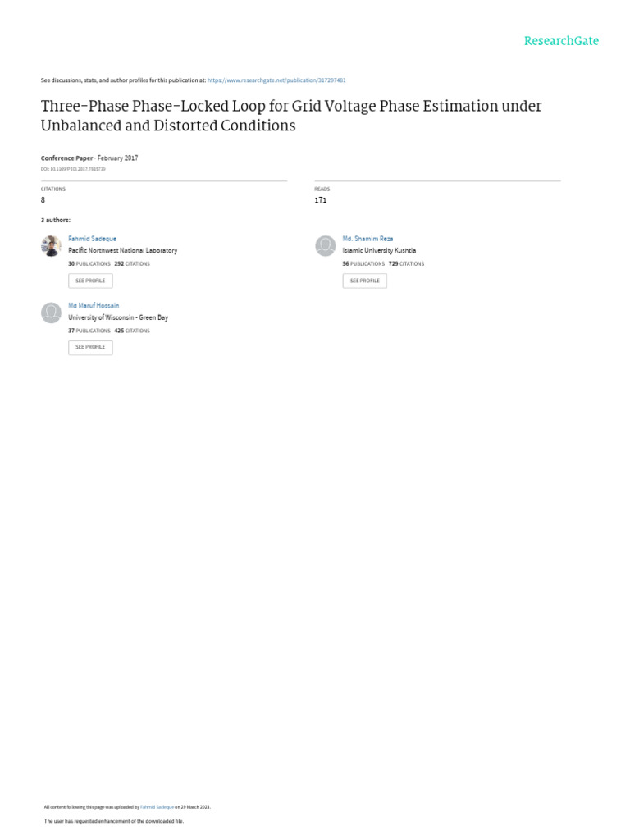Viewport: 630px width, 840px height.
Task: Click the paper title heading
Action: [x=291, y=116]
